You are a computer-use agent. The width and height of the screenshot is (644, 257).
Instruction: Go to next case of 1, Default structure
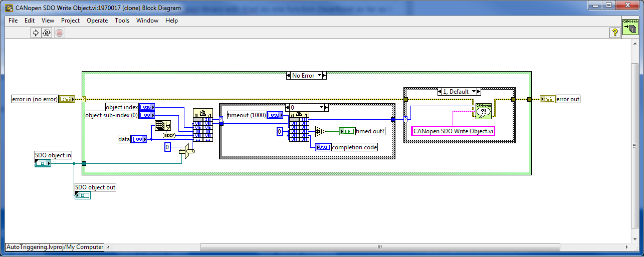[479, 92]
